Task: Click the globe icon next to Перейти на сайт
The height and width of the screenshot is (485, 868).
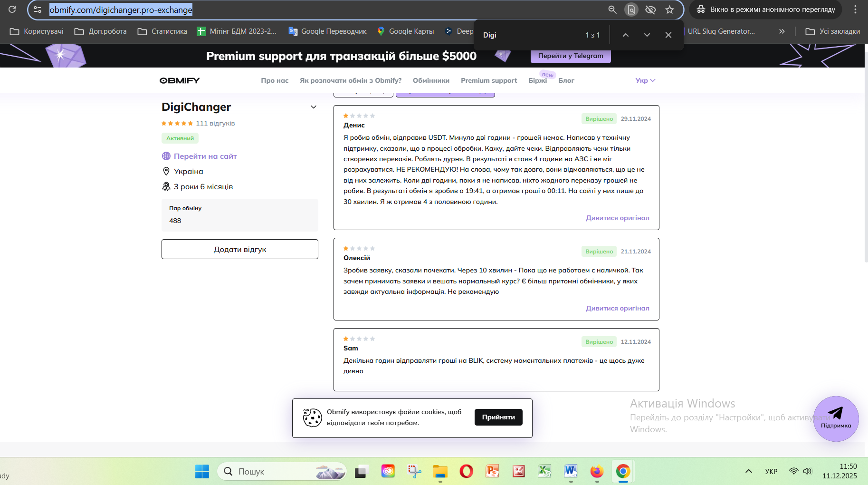Action: (x=166, y=156)
